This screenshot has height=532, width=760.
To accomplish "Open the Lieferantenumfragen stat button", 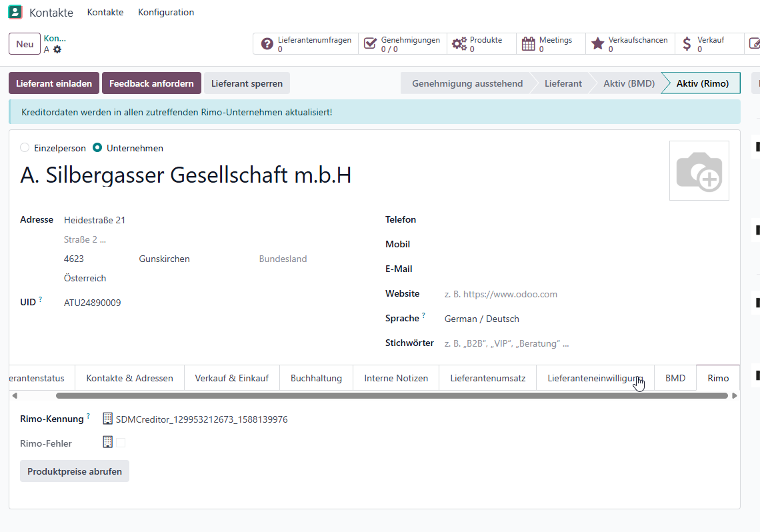I will pos(306,44).
